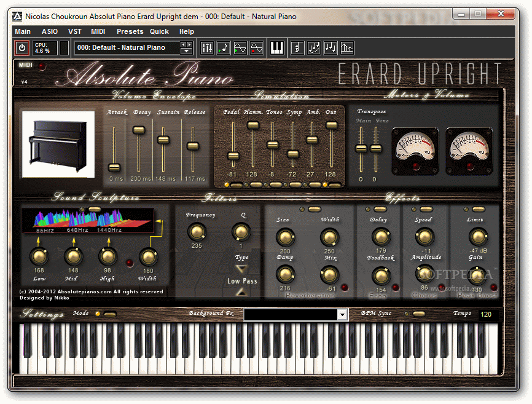This screenshot has width=532, height=404.
Task: Toggle the Peak Boost switch above Limit
Action: point(479,210)
